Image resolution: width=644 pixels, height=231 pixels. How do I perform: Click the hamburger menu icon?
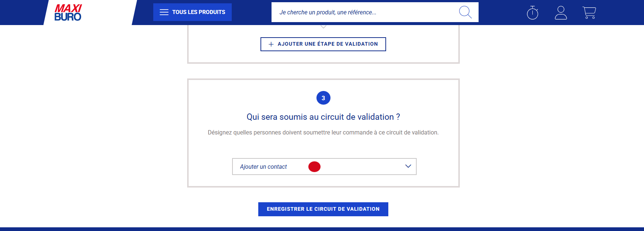point(164,12)
